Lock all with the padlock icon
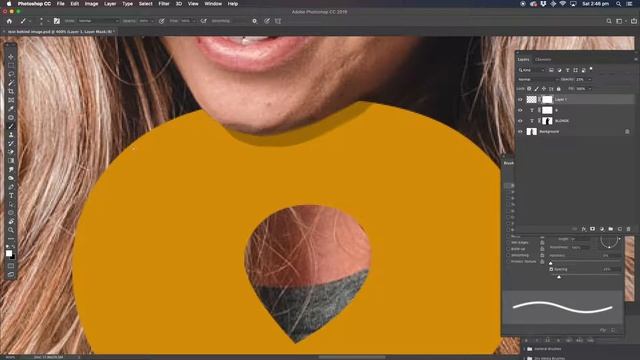Image resolution: width=640 pixels, height=360 pixels. tap(559, 89)
